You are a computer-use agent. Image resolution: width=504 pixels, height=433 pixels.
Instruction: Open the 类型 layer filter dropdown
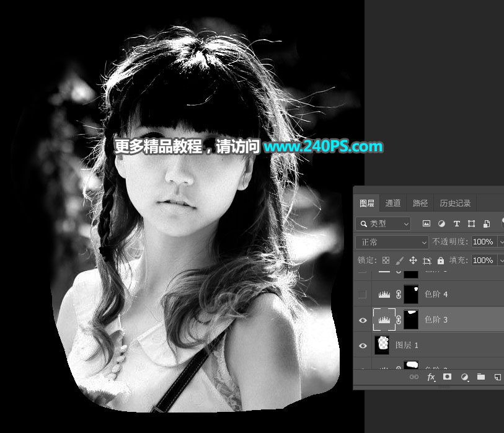pyautogui.click(x=383, y=223)
